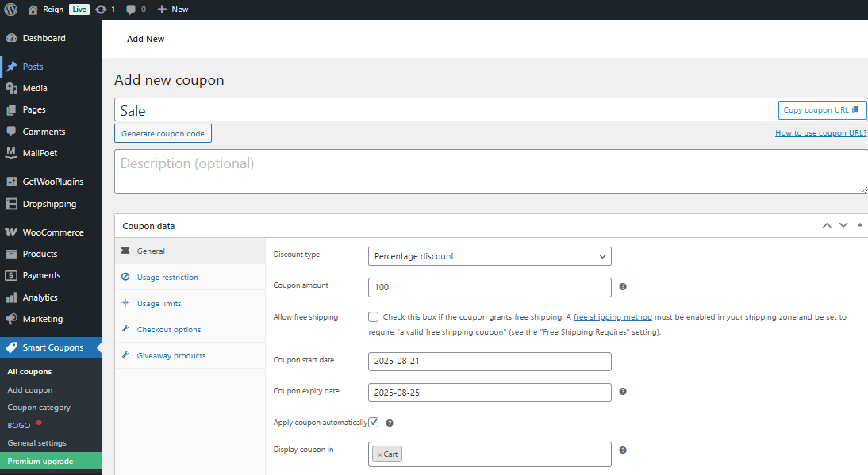
Task: Click the Generate coupon code button
Action: pos(163,133)
